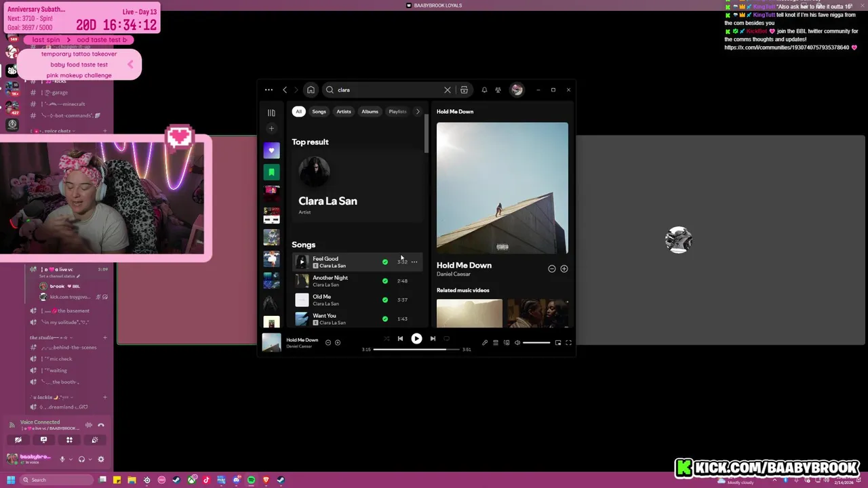
Task: Open Discord User Settings gear
Action: pyautogui.click(x=101, y=460)
